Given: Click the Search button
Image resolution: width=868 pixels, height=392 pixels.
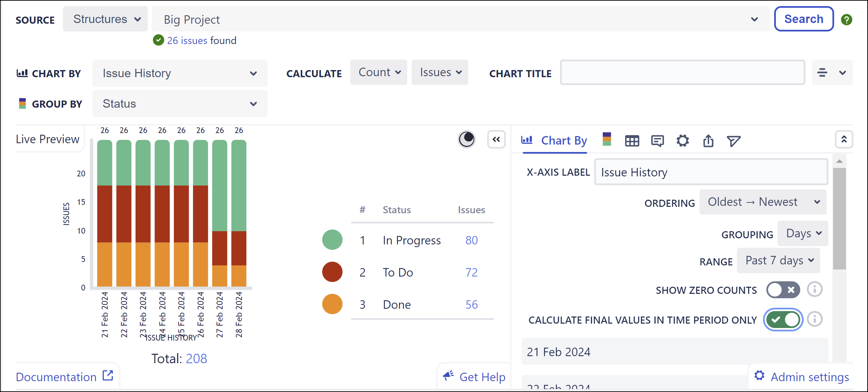Looking at the screenshot, I should click(804, 19).
